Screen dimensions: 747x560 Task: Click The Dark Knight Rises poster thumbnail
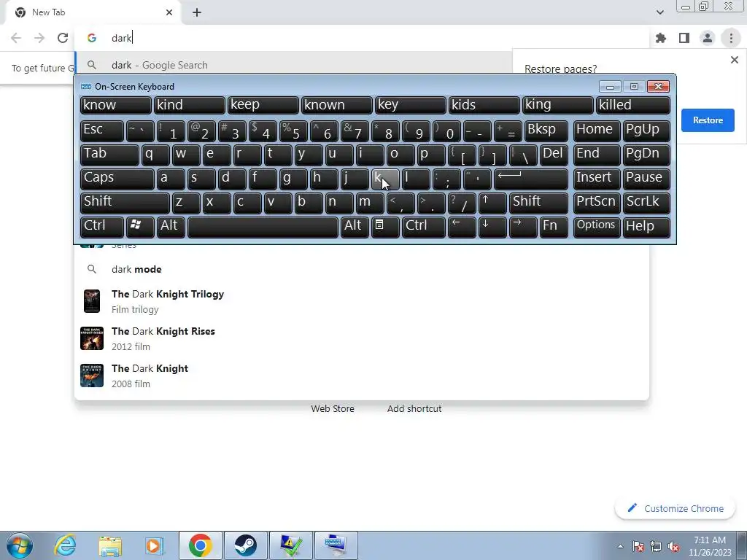92,338
